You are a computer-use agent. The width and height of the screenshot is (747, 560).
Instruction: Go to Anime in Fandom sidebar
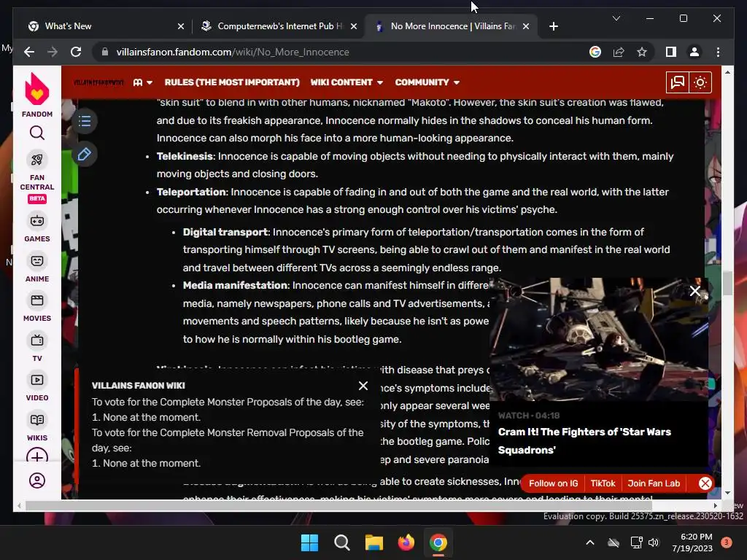coord(37,268)
